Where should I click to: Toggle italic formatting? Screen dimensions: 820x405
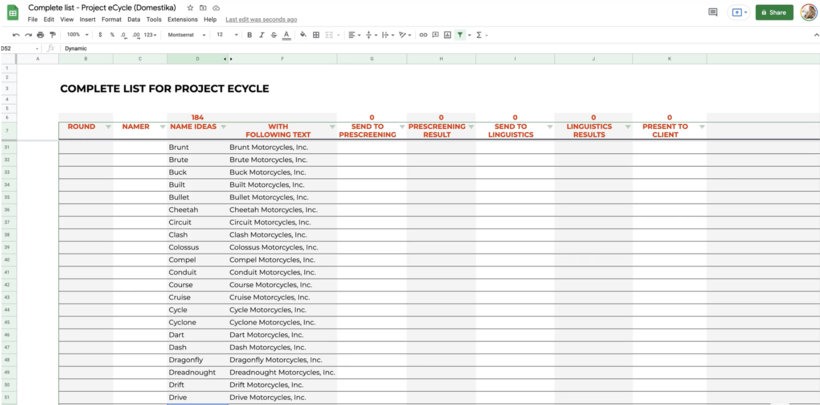261,35
